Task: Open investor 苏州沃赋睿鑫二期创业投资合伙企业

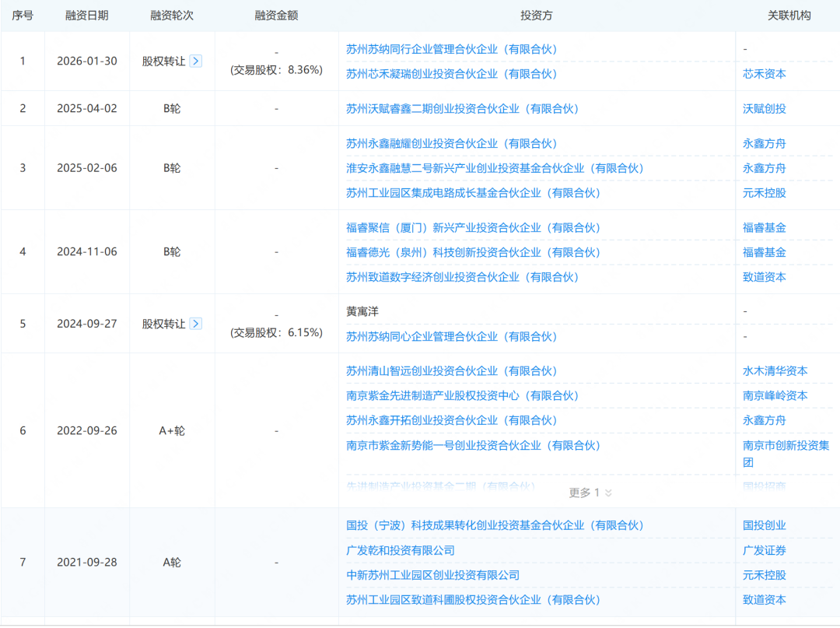Action: (x=462, y=109)
